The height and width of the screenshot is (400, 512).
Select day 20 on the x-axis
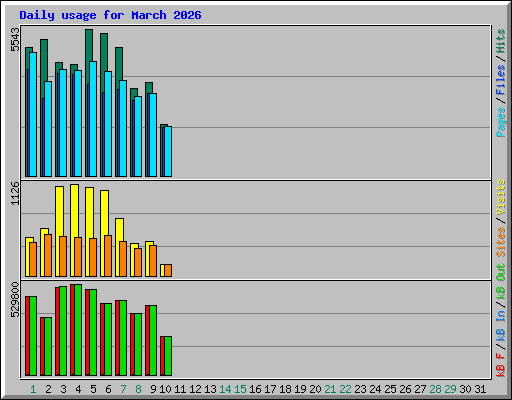point(315,389)
